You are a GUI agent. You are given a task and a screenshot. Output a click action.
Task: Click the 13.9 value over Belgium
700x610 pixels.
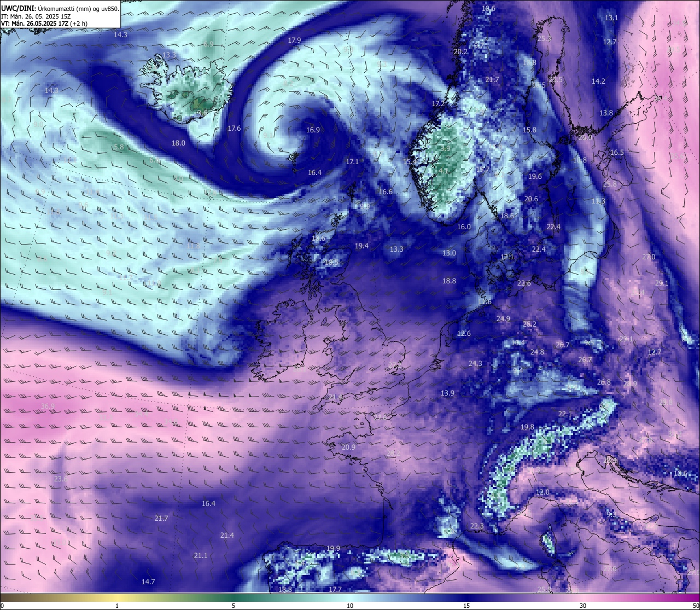[447, 393]
